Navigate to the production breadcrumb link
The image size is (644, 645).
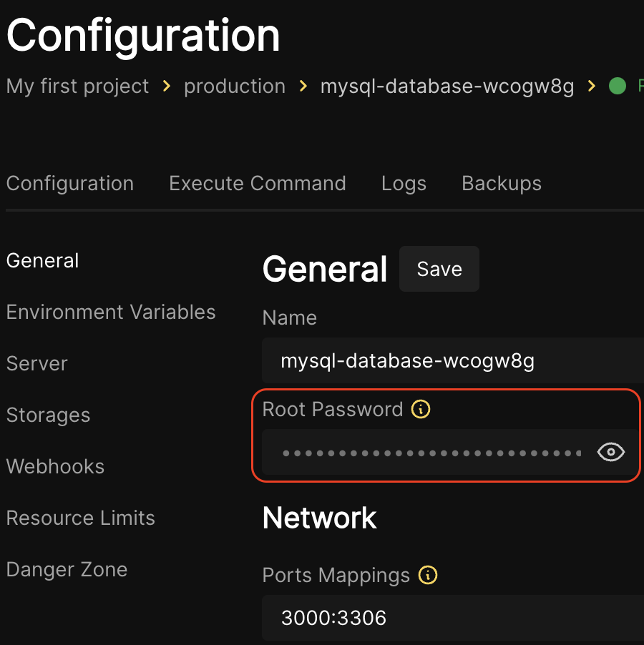click(235, 87)
